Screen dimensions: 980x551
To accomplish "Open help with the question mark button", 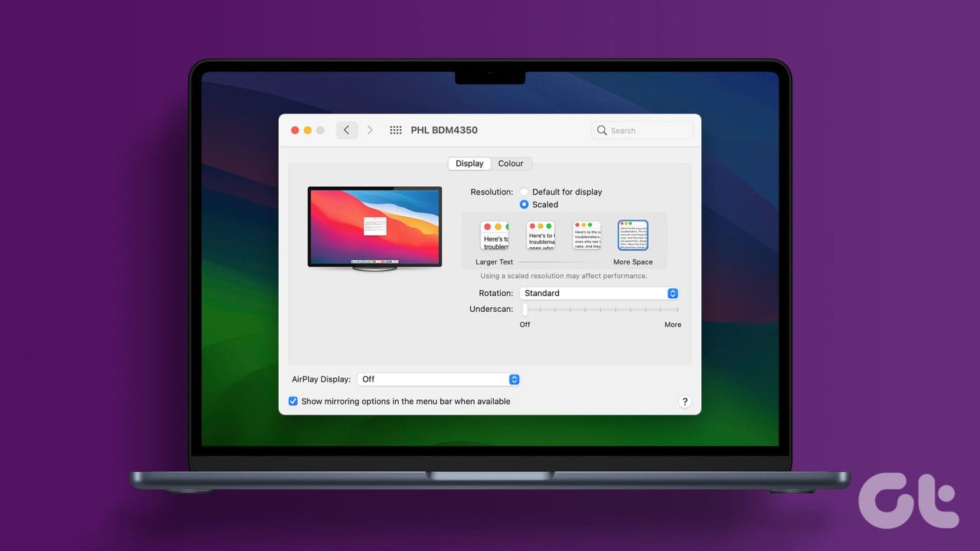I will (685, 402).
